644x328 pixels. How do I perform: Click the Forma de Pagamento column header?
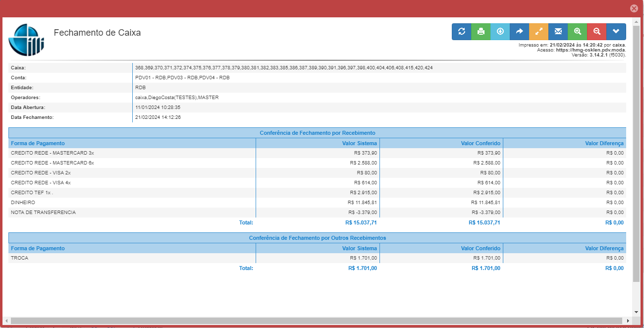[x=38, y=143]
